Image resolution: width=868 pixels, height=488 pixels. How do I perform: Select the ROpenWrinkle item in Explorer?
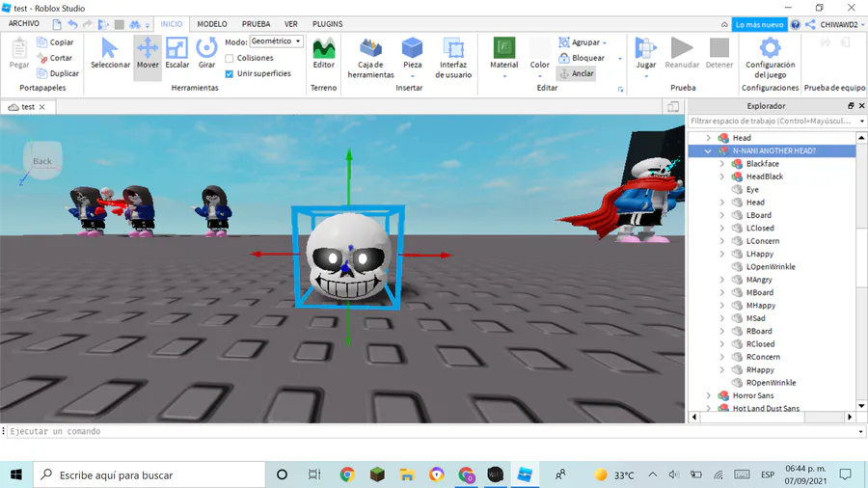[x=772, y=383]
